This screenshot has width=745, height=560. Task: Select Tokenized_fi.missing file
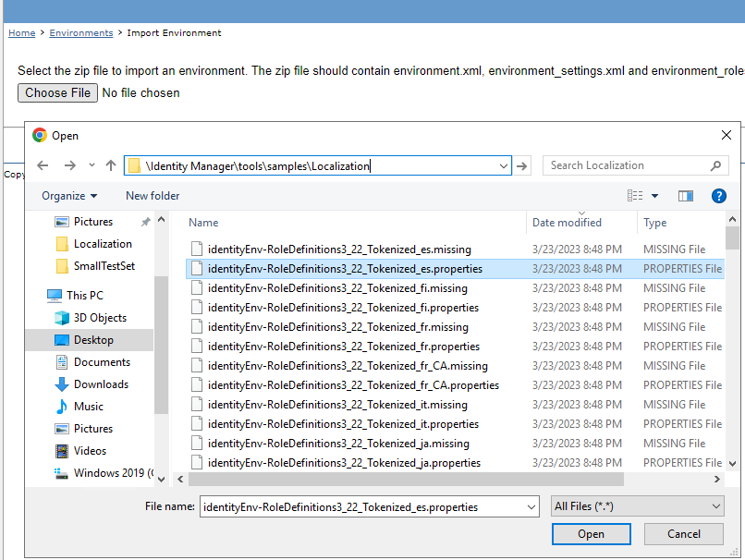(x=455, y=288)
